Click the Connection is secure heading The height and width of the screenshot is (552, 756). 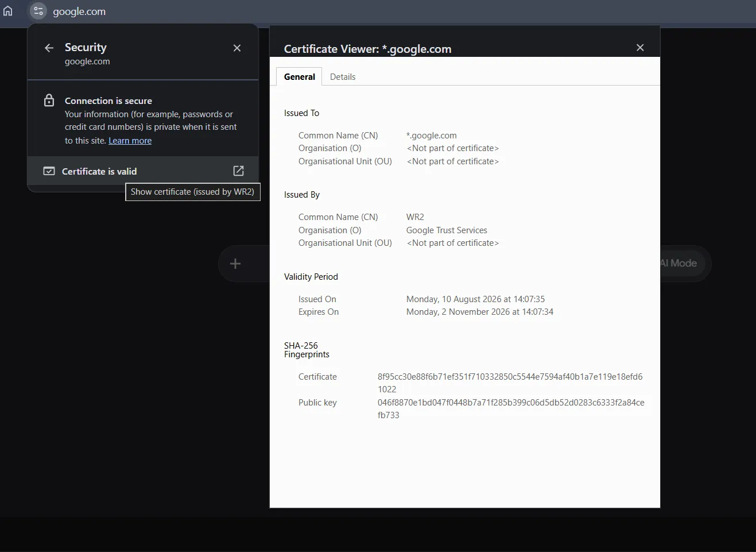108,101
